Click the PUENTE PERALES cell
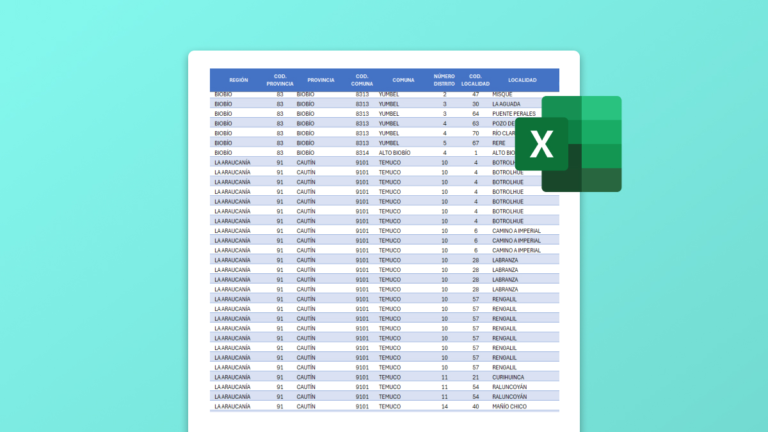Viewport: 768px width, 432px height. [x=513, y=113]
